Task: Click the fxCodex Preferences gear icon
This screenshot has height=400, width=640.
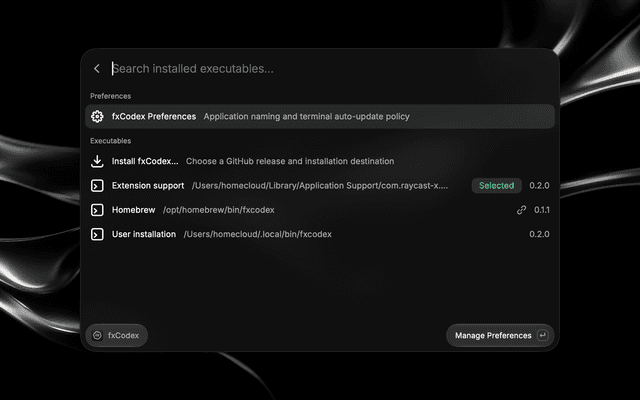Action: (x=97, y=116)
